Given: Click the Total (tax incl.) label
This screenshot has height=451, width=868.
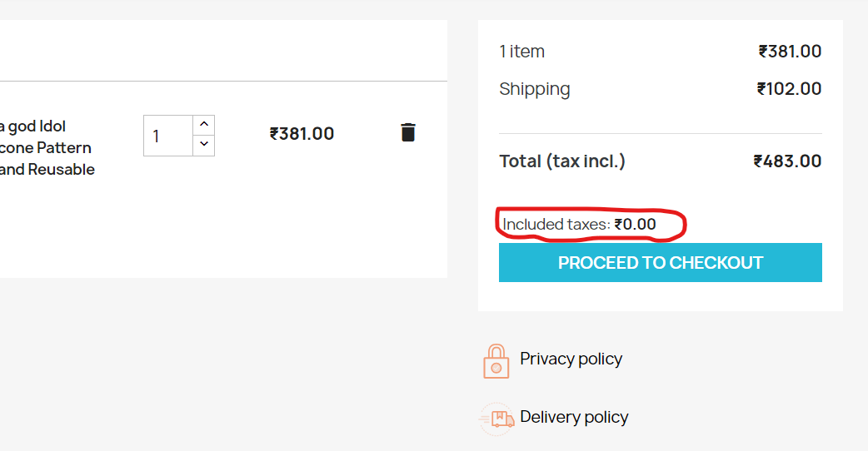Looking at the screenshot, I should [562, 161].
